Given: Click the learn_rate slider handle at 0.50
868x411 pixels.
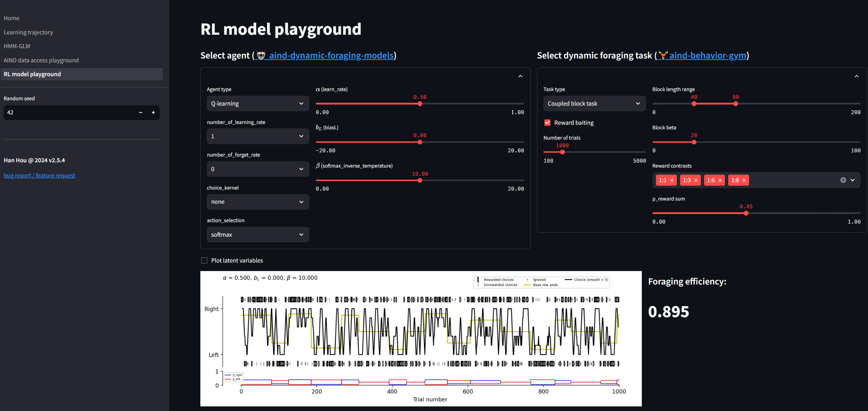Looking at the screenshot, I should coord(420,104).
